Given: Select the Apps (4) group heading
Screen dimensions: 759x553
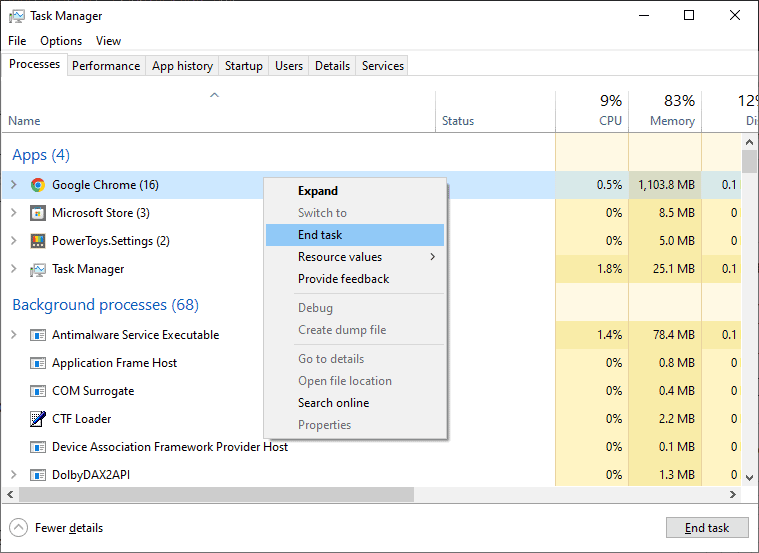Looking at the screenshot, I should coord(41,155).
